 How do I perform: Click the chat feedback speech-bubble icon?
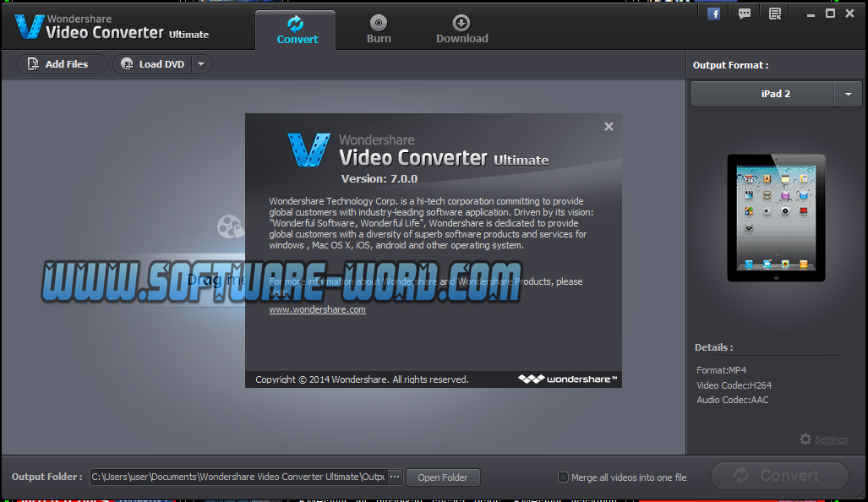point(745,14)
